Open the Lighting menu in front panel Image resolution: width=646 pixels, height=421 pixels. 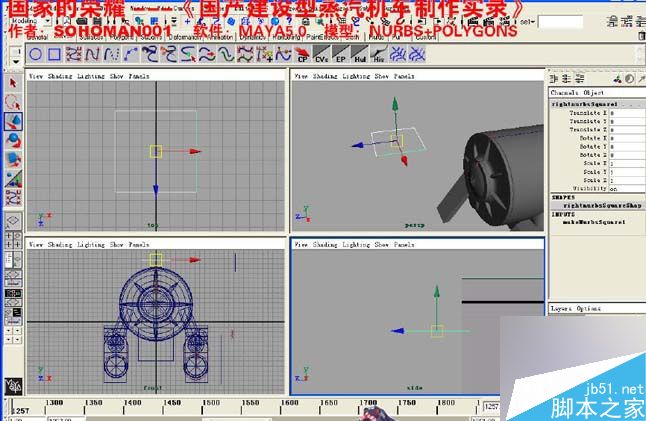[91, 244]
